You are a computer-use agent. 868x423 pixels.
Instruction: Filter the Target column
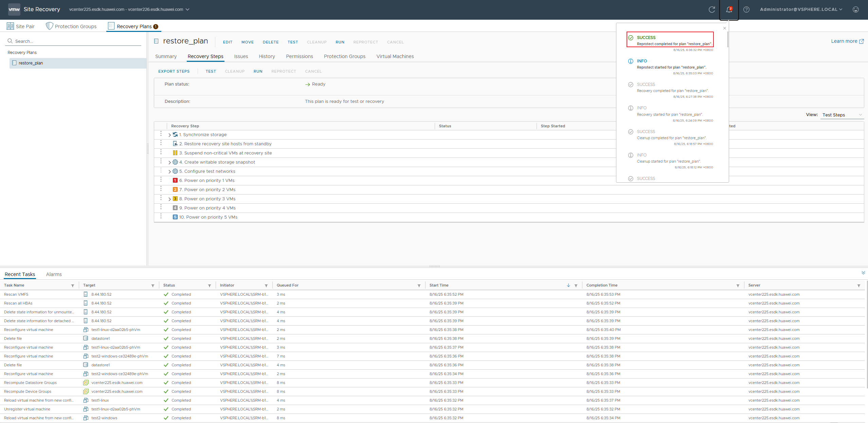153,286
